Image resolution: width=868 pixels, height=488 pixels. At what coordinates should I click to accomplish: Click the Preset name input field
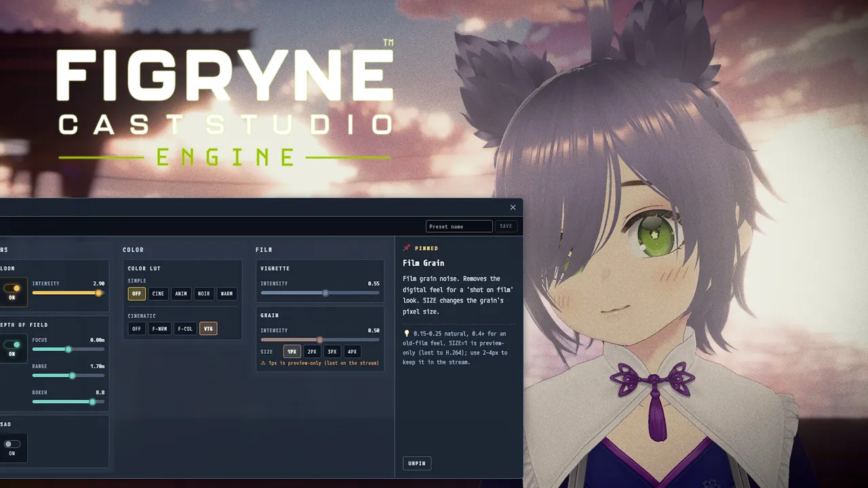(459, 226)
